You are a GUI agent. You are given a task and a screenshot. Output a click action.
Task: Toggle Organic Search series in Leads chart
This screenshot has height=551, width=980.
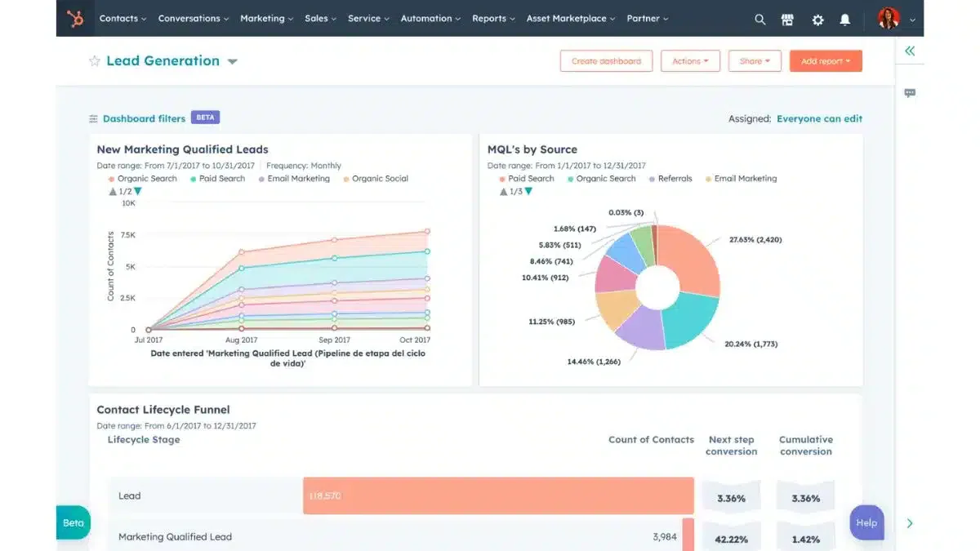coord(142,179)
